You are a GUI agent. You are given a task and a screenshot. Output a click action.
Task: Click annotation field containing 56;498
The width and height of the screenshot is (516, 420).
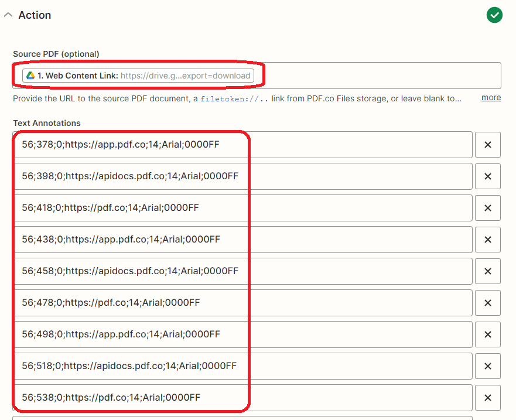click(234, 334)
